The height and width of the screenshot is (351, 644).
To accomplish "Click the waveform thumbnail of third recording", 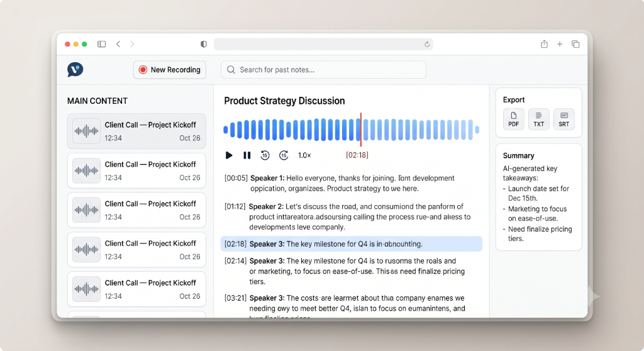I will [86, 210].
